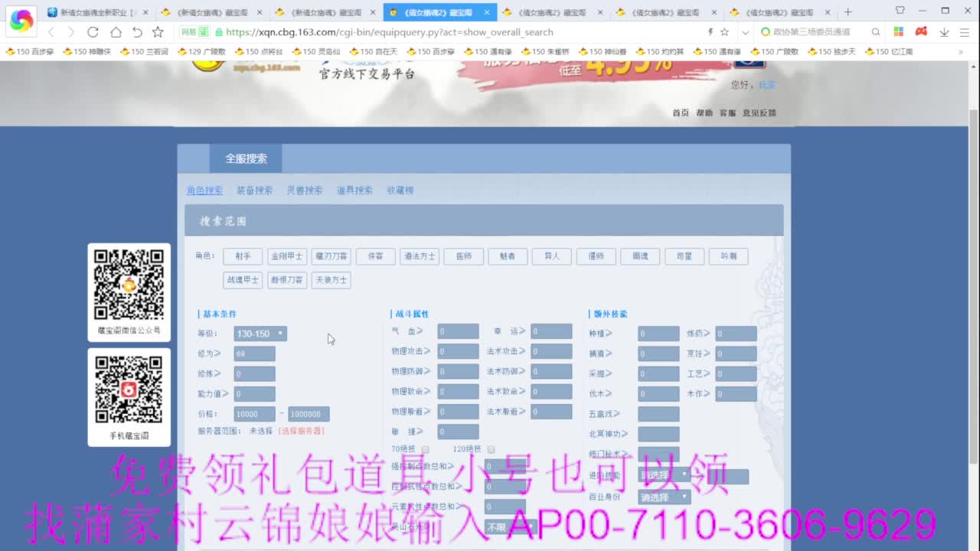Expand the address bar dropdown chevron
This screenshot has width=980, height=551.
746,32
